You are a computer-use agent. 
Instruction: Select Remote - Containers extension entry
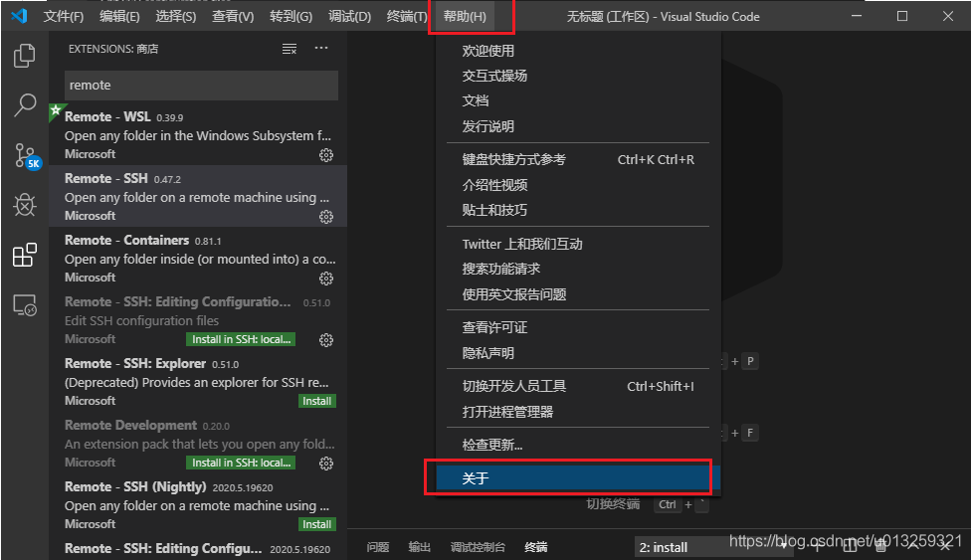tap(198, 258)
